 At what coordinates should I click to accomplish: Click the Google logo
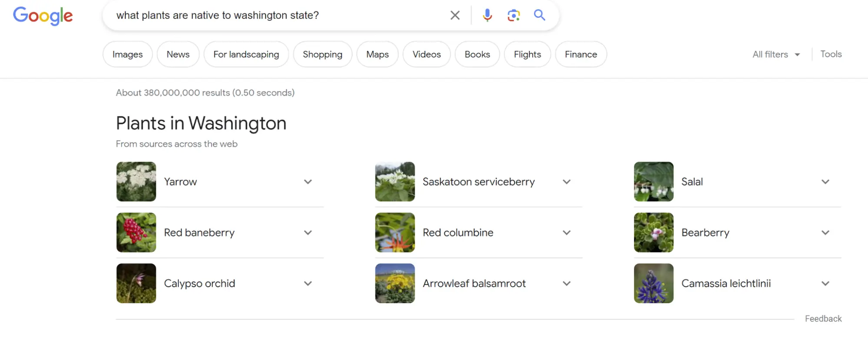43,16
